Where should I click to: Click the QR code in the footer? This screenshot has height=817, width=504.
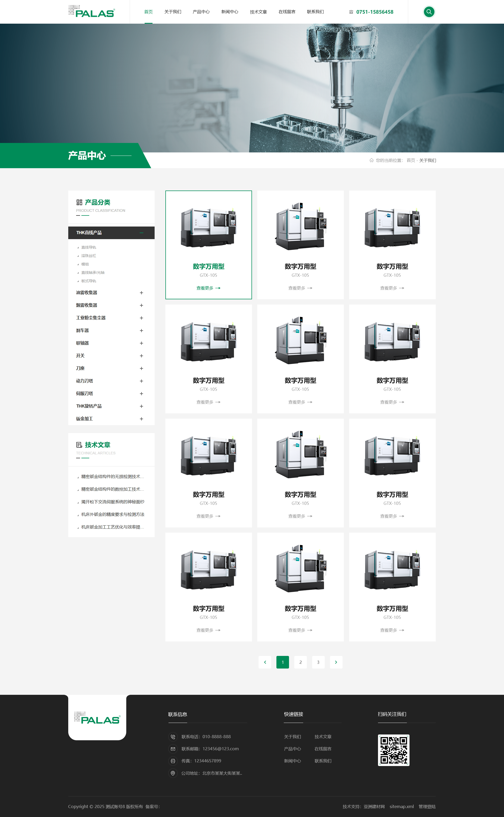(393, 750)
